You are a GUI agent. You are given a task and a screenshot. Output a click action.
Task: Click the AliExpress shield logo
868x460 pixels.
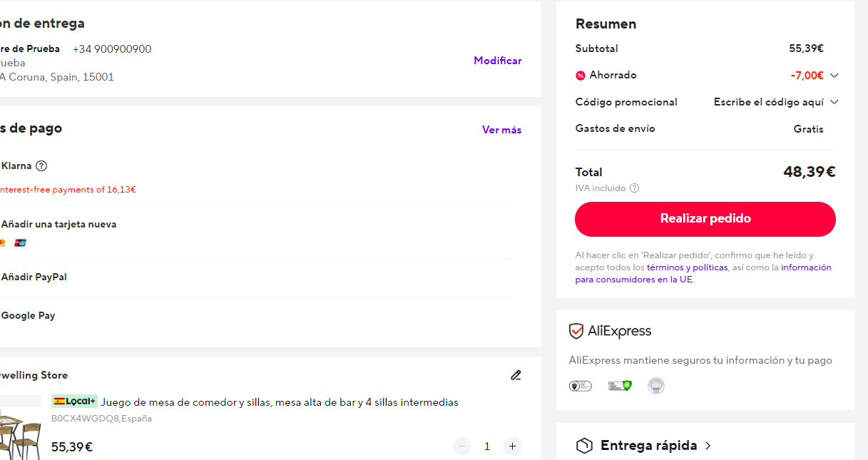[576, 331]
